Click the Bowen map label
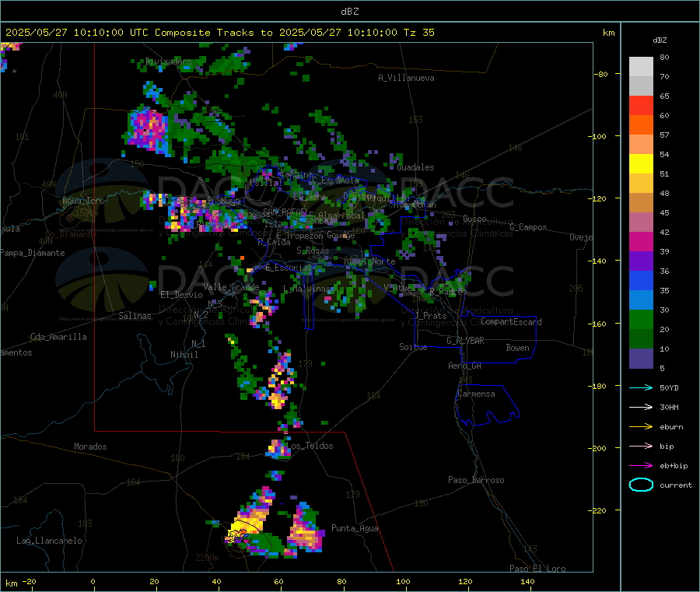Image resolution: width=700 pixels, height=592 pixels. 517,348
